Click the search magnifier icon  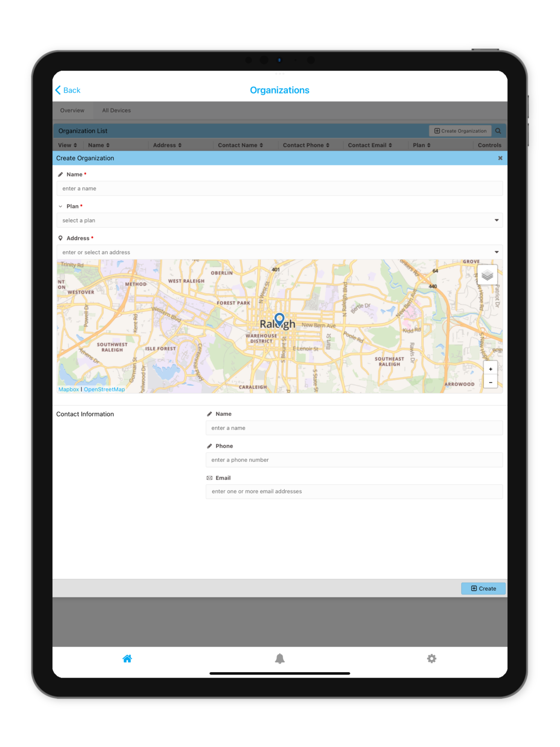click(x=498, y=131)
